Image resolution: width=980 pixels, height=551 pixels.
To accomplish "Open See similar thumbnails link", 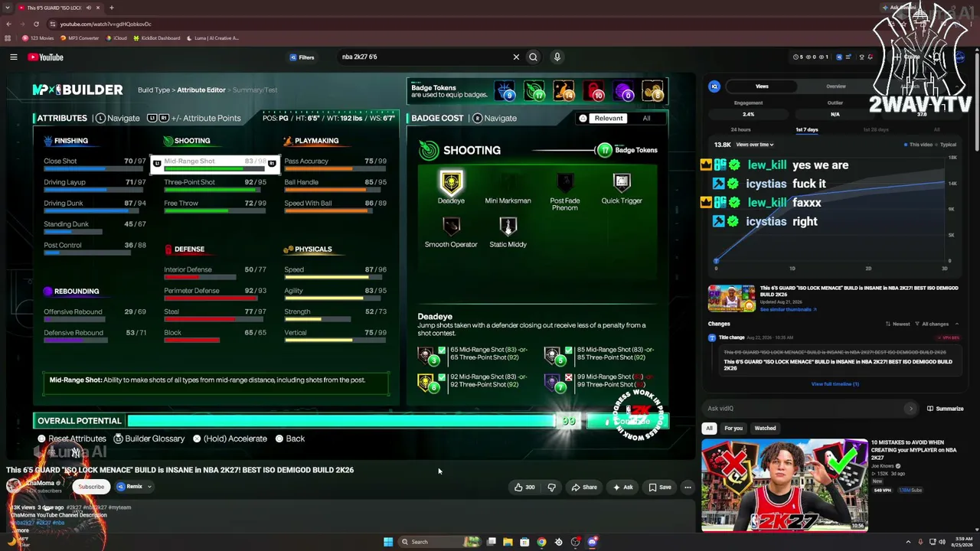I will tap(788, 309).
